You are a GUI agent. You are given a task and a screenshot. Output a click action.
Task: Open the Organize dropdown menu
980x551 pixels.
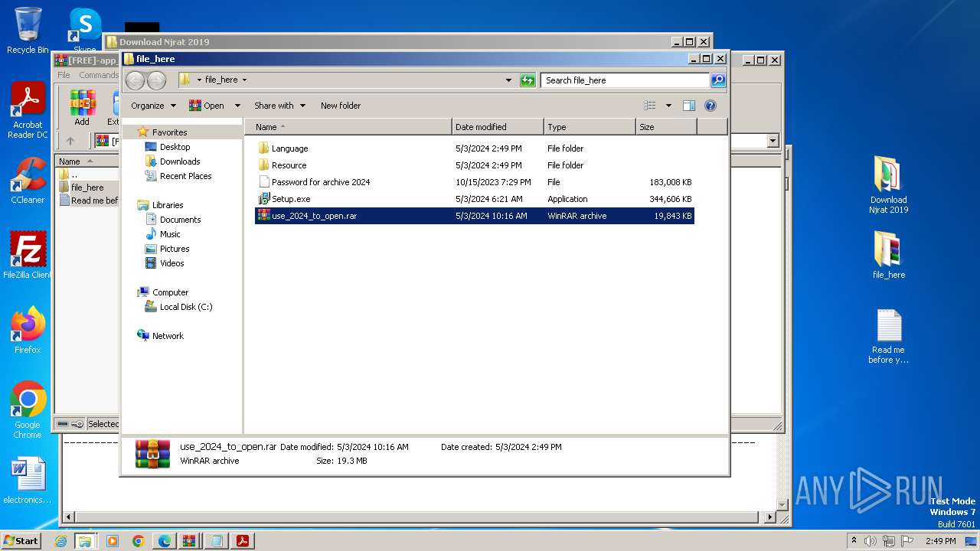[153, 106]
